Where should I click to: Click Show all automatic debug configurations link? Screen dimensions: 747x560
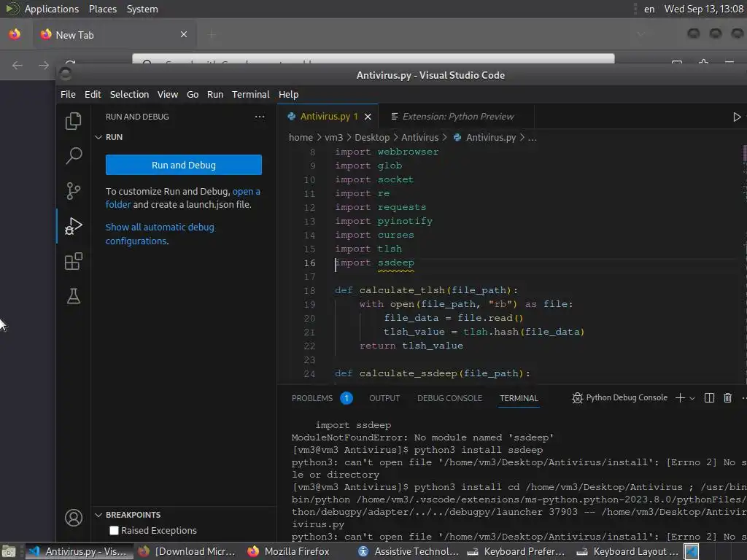tap(160, 234)
